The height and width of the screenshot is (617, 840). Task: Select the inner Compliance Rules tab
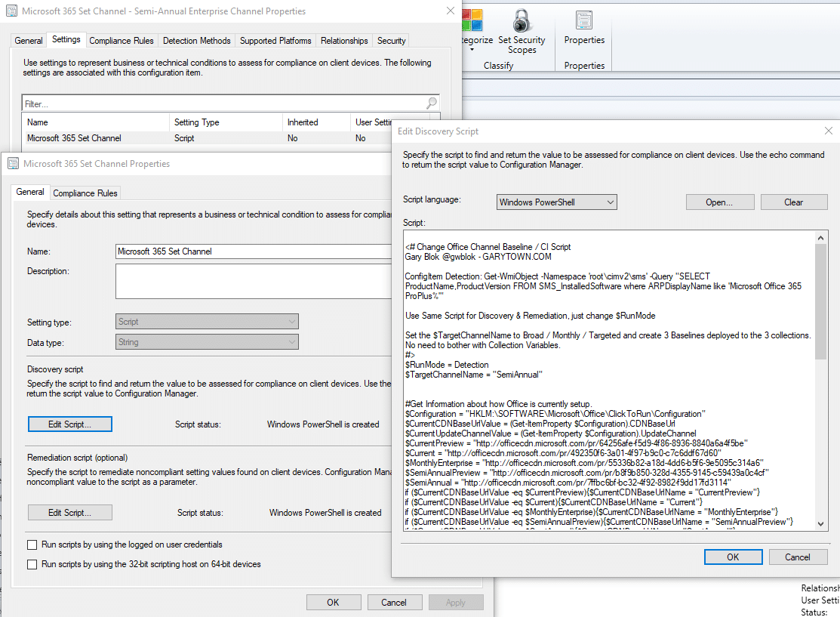click(x=85, y=193)
